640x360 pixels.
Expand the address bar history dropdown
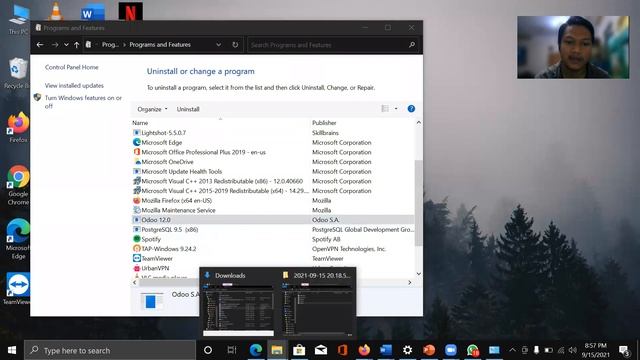click(x=219, y=45)
